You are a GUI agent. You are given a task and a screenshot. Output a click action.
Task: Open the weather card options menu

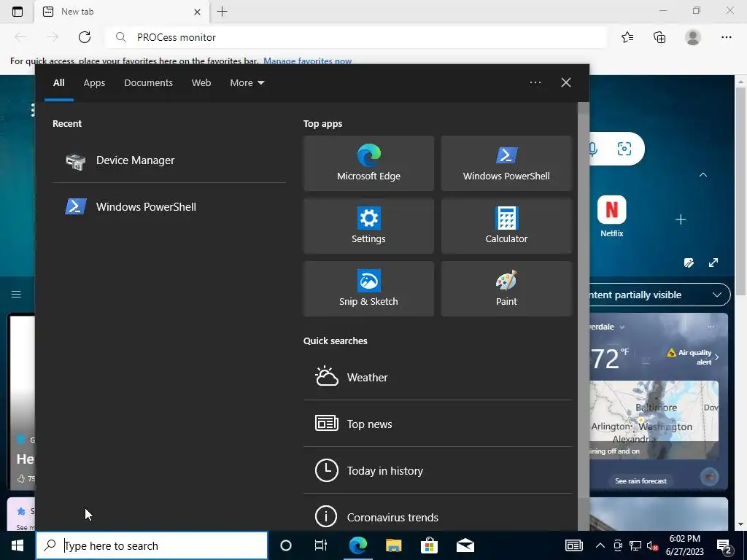coord(711,327)
